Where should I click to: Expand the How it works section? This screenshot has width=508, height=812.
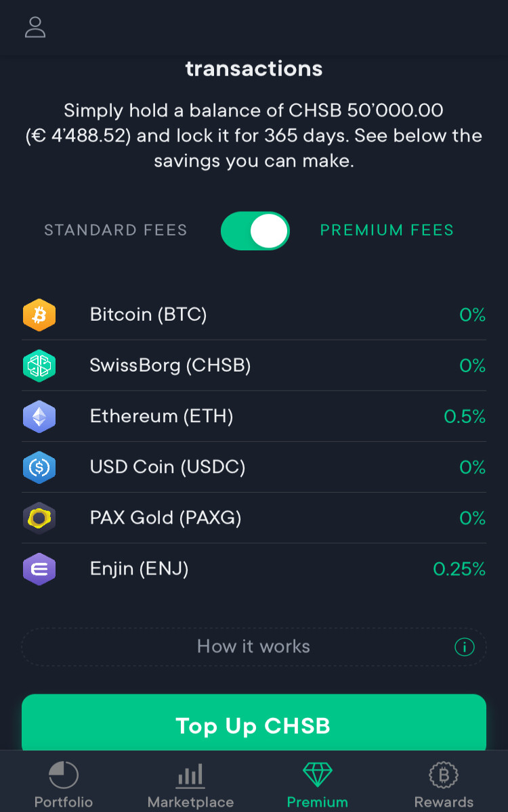[x=254, y=647]
